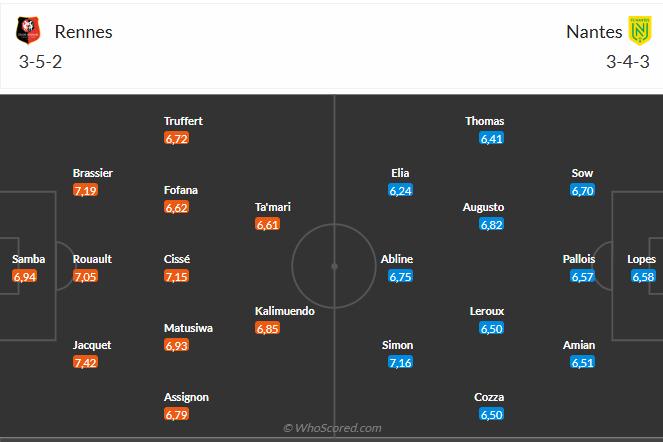Image resolution: width=663 pixels, height=442 pixels.
Task: Click Brassier's 7,19 rating badge
Action: pos(85,190)
